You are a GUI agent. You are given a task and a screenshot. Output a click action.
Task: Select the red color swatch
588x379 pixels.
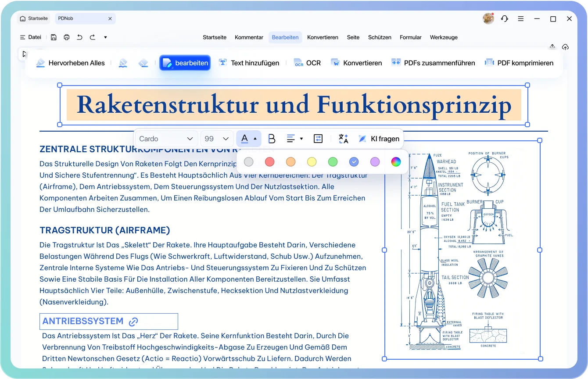click(270, 162)
